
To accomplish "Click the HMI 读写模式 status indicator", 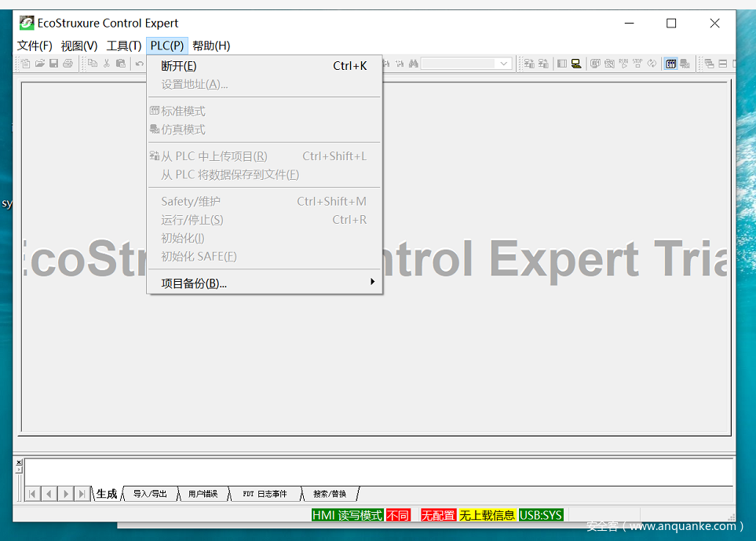I will click(x=347, y=515).
